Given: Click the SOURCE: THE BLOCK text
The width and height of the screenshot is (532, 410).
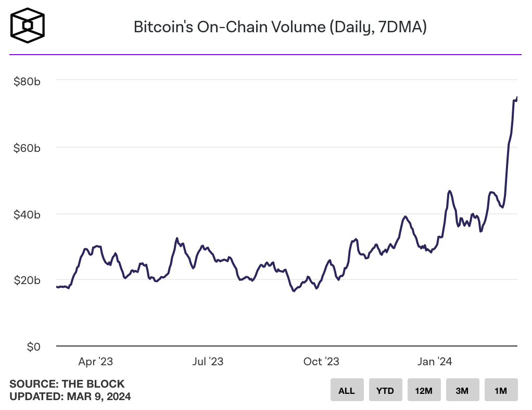Looking at the screenshot, I should tap(67, 384).
